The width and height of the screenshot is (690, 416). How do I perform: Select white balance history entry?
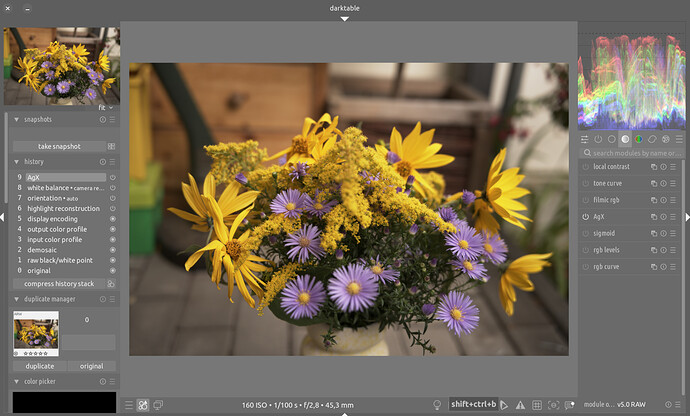click(x=66, y=188)
